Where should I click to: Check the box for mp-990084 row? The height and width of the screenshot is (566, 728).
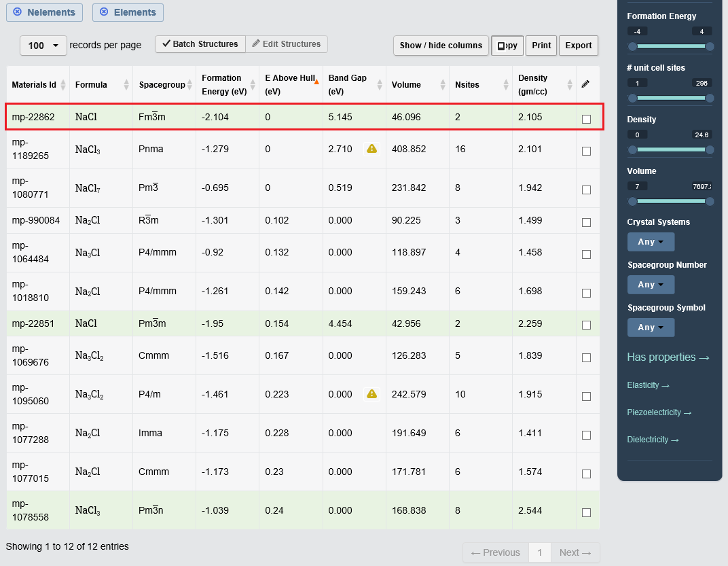coord(586,222)
